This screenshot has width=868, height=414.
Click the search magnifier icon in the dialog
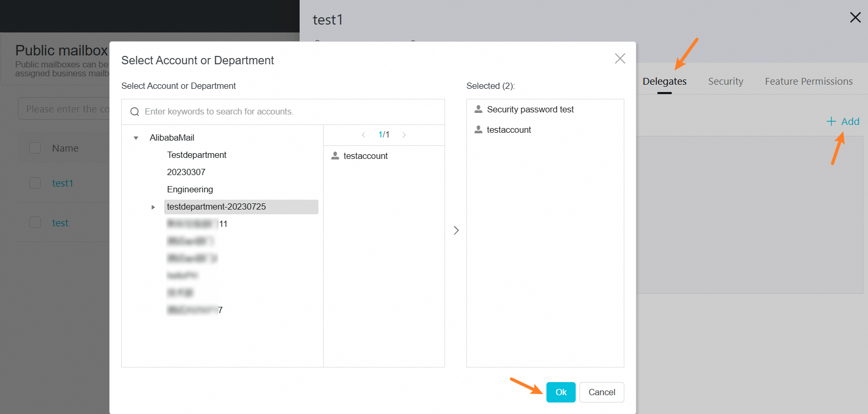pyautogui.click(x=135, y=112)
